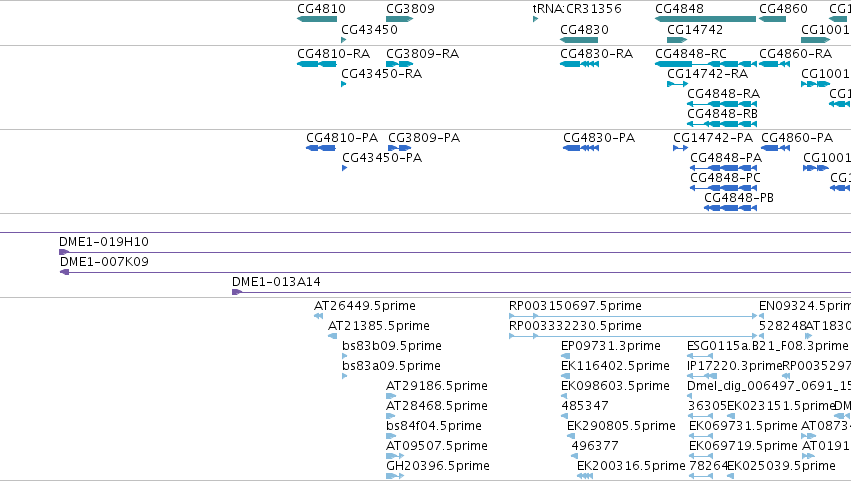
Task: Select the EK116402.5prime EST entry
Action: coord(615,365)
